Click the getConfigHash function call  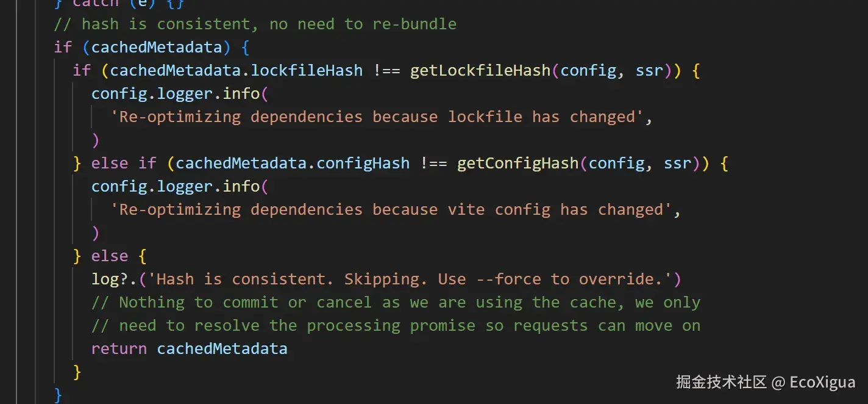tap(518, 163)
